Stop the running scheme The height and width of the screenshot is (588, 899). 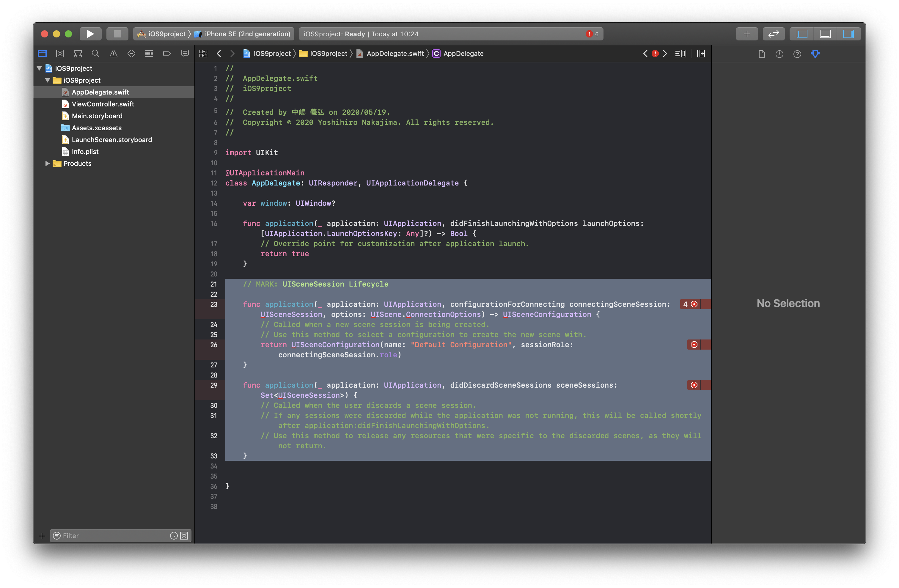pyautogui.click(x=117, y=34)
